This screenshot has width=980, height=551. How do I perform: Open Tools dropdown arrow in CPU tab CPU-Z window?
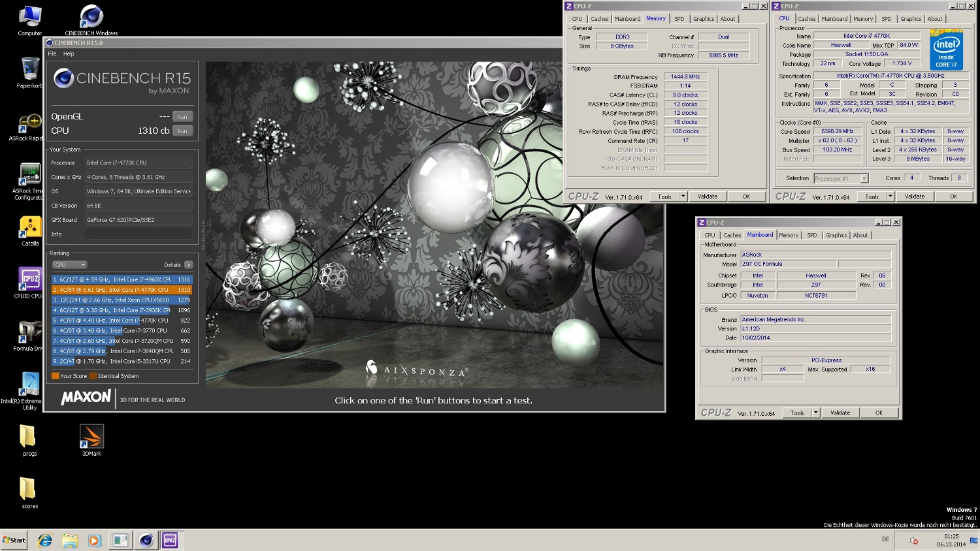tap(890, 197)
